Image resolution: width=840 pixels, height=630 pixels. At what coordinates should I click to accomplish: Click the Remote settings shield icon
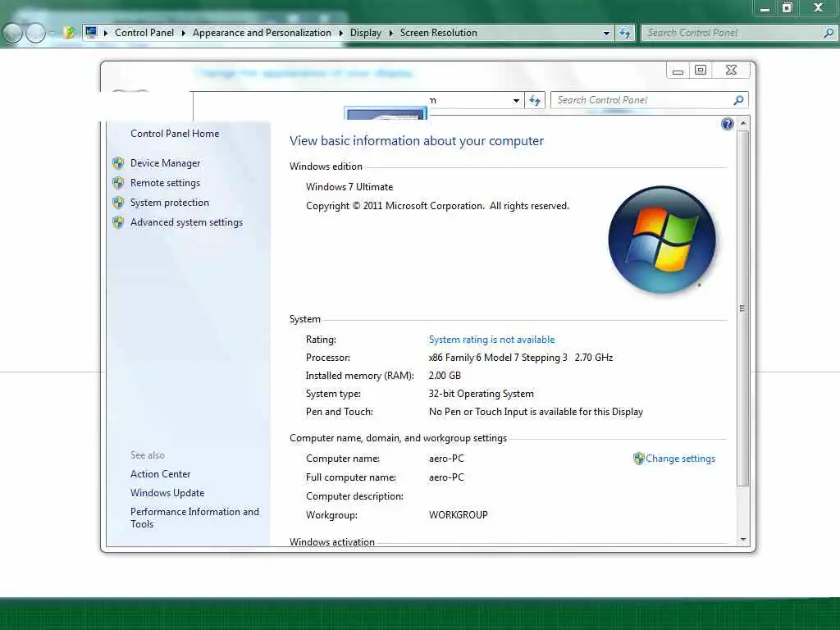pyautogui.click(x=118, y=183)
